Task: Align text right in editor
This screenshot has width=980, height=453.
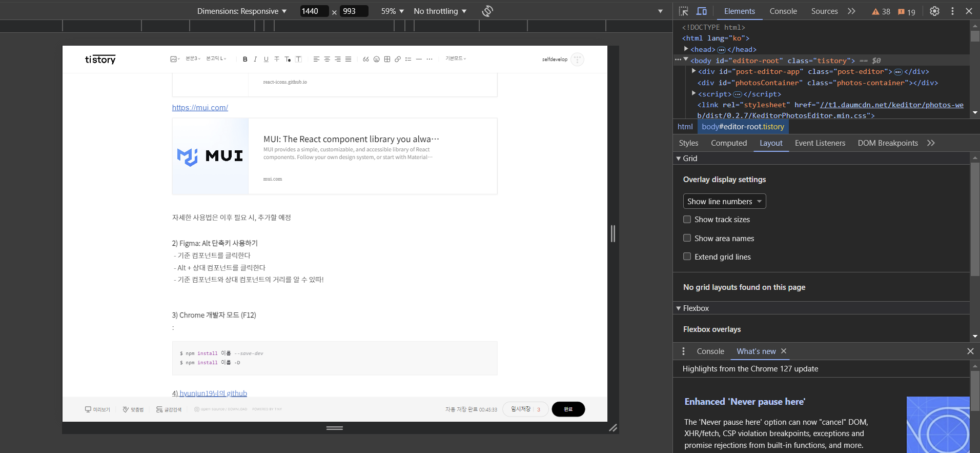Action: pos(338,59)
